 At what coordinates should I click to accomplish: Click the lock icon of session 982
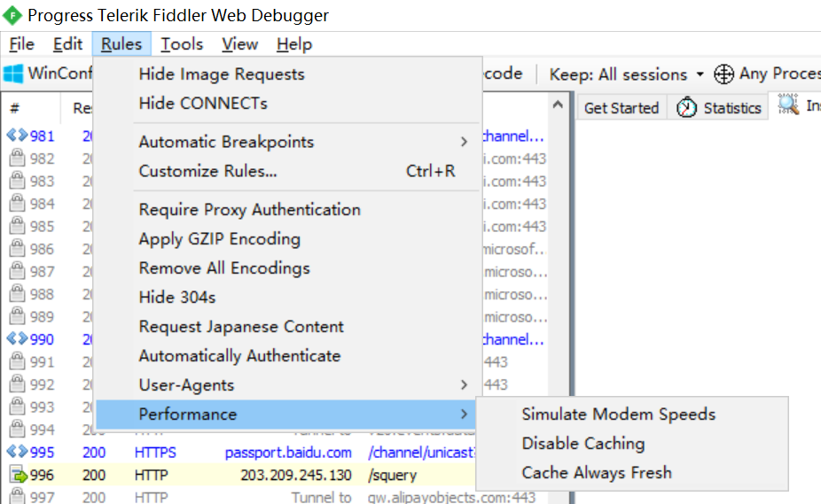tap(17, 157)
